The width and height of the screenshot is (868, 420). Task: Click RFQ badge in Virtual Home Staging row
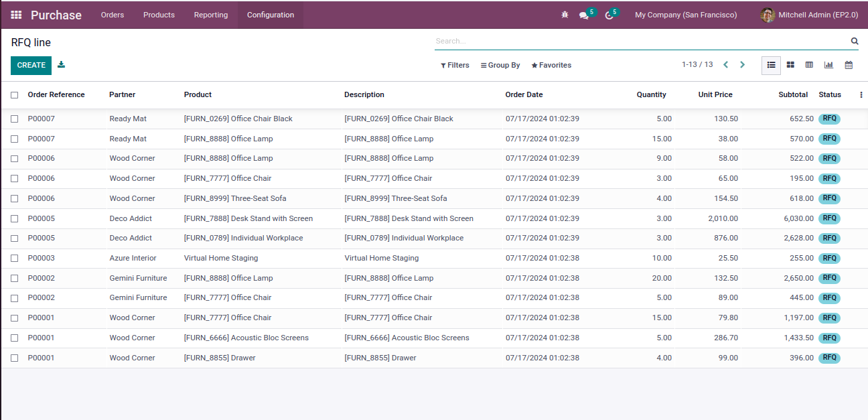click(x=829, y=258)
